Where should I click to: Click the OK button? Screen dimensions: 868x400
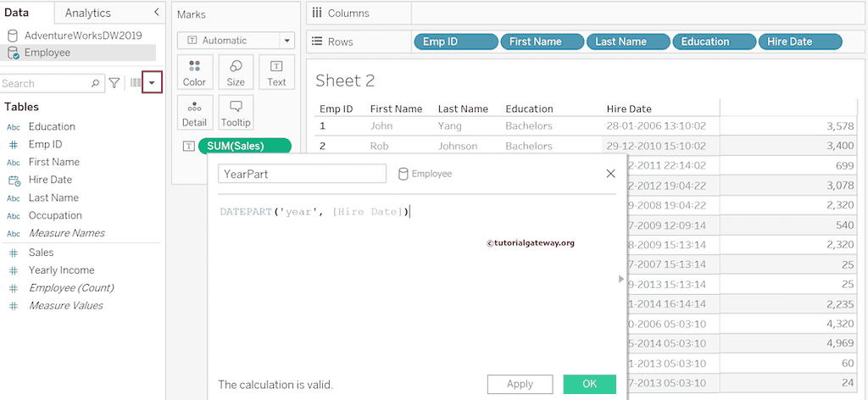tap(590, 384)
